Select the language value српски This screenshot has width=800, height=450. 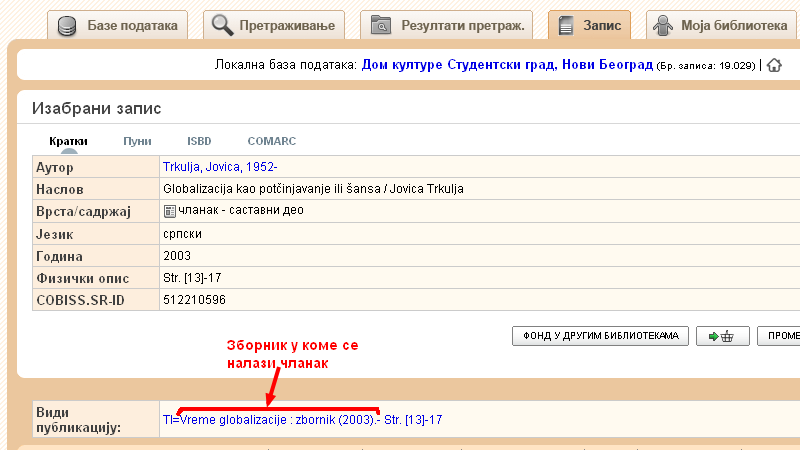(x=183, y=234)
